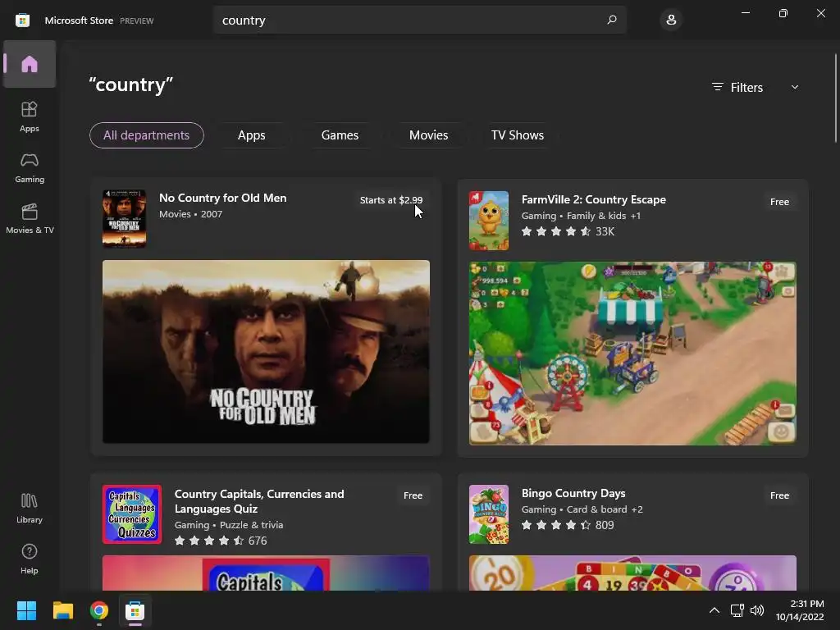The width and height of the screenshot is (840, 630).
Task: Click the No Country for Old Men poster icon
Action: click(125, 218)
